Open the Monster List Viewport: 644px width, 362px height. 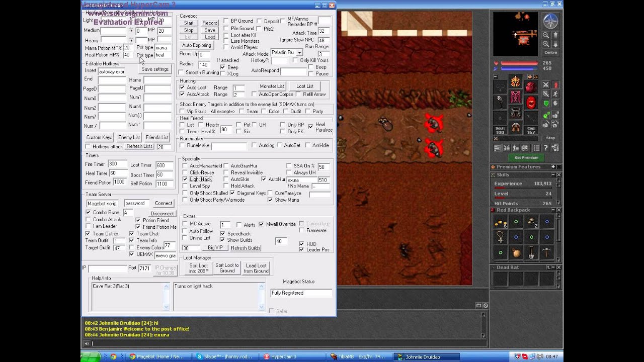272,86
